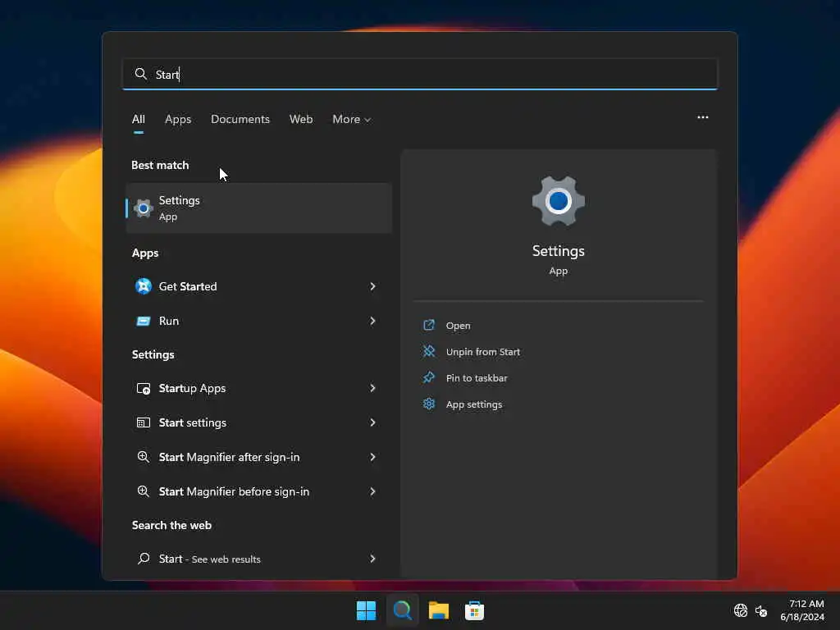The width and height of the screenshot is (840, 630).
Task: Click the Run text label
Action: click(169, 321)
